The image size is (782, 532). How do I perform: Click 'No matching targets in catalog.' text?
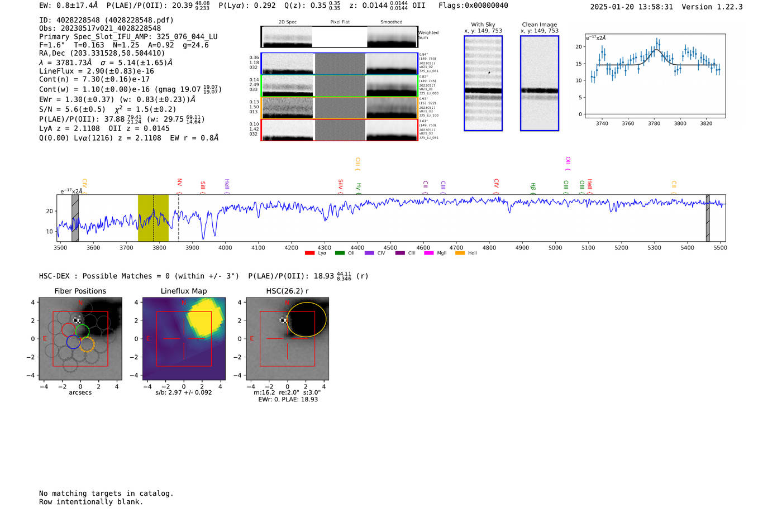pyautogui.click(x=106, y=493)
